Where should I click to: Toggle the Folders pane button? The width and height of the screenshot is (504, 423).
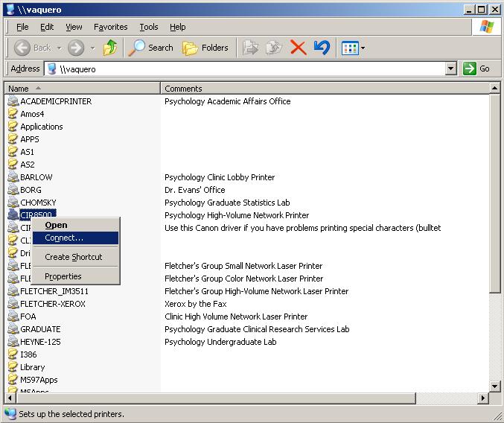205,48
